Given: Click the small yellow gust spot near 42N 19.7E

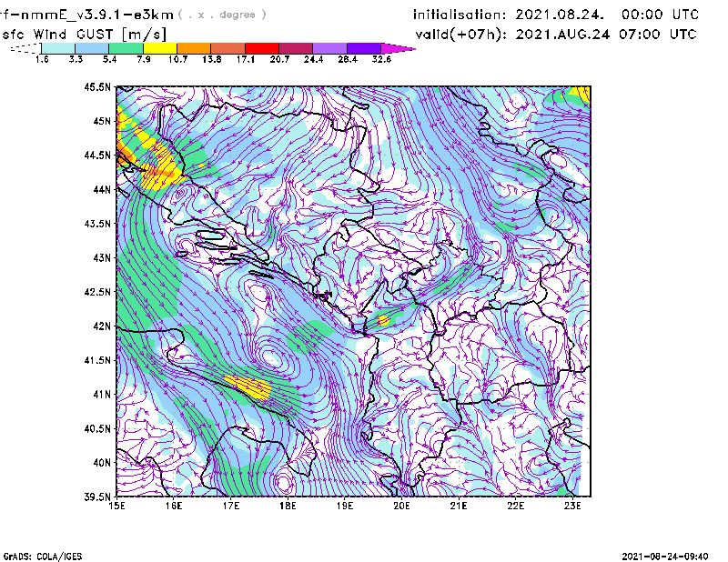Looking at the screenshot, I should [382, 320].
